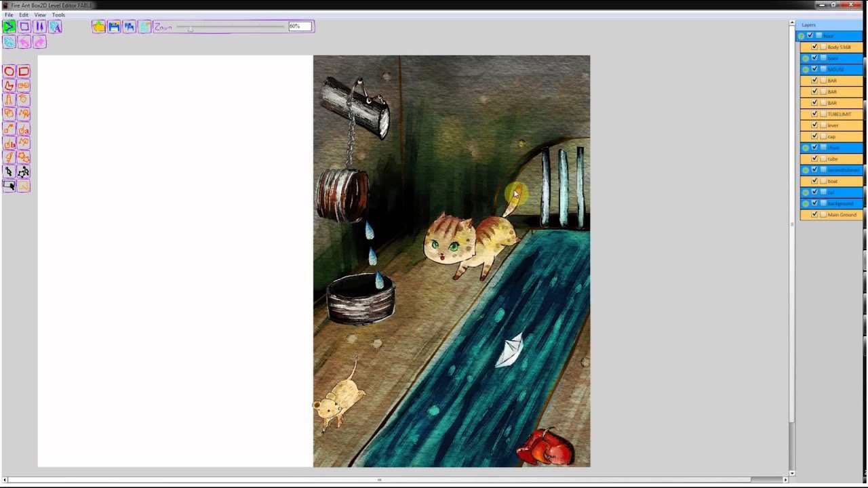The width and height of the screenshot is (868, 488).
Task: Open the View menu
Action: [40, 14]
